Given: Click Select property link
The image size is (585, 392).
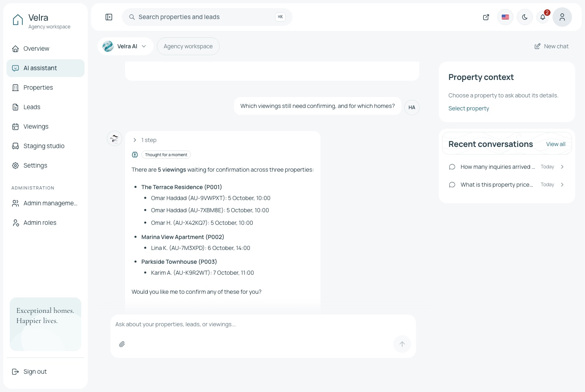Looking at the screenshot, I should tap(469, 108).
